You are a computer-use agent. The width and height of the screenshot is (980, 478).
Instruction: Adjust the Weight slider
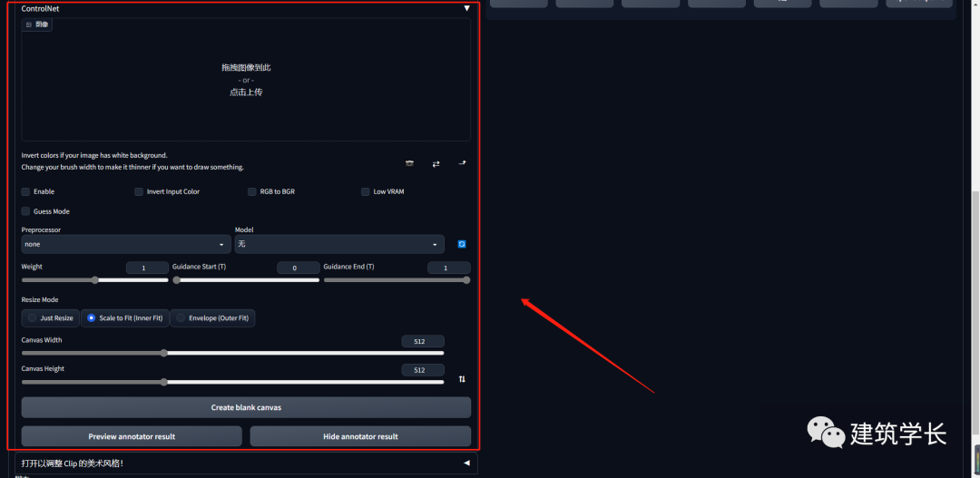(x=95, y=280)
